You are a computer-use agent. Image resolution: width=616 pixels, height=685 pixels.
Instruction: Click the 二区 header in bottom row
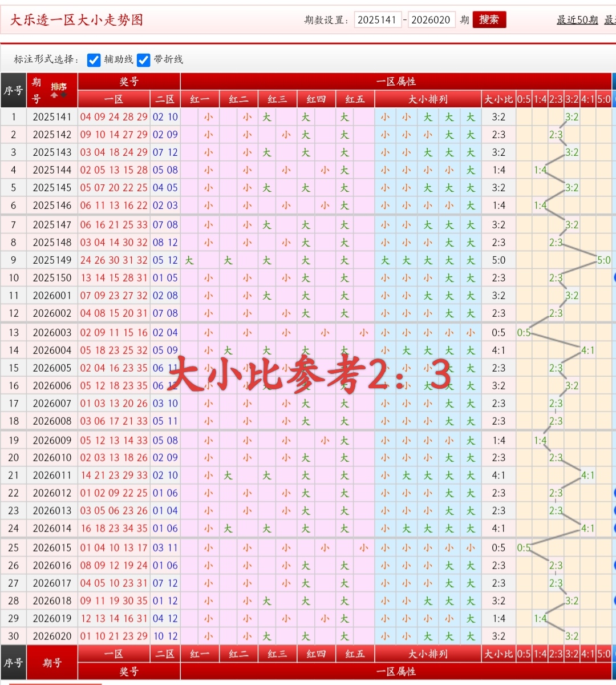[165, 654]
